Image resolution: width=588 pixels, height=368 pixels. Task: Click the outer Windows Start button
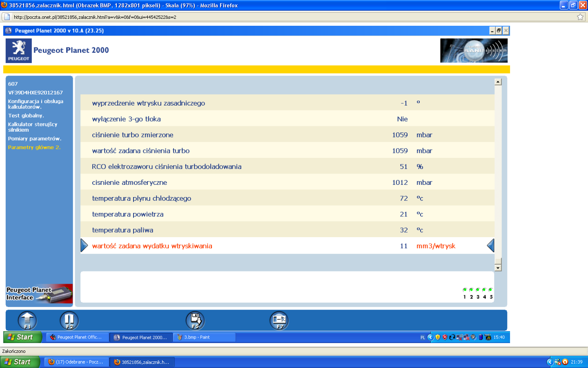[20, 362]
